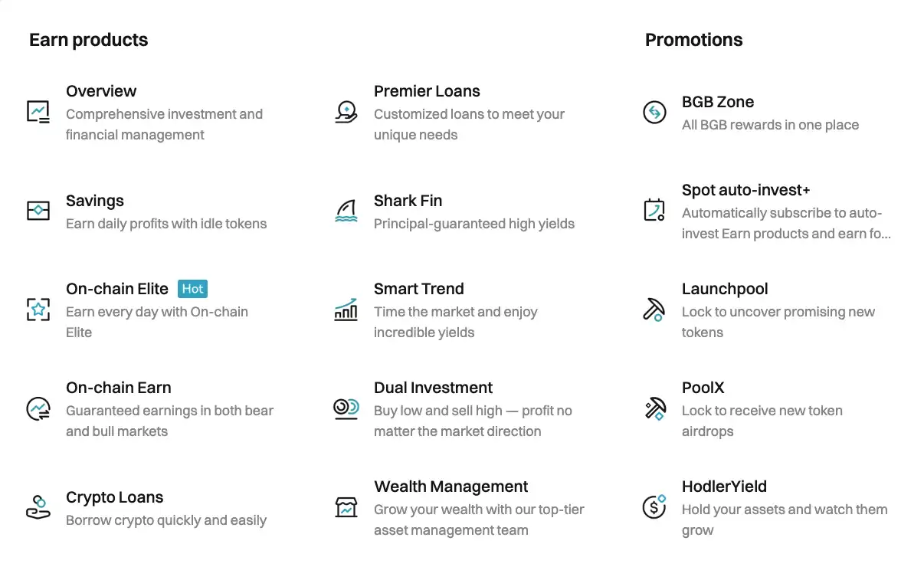Open the Premier Loans menu item
Screen dimensions: 924x567
[427, 91]
